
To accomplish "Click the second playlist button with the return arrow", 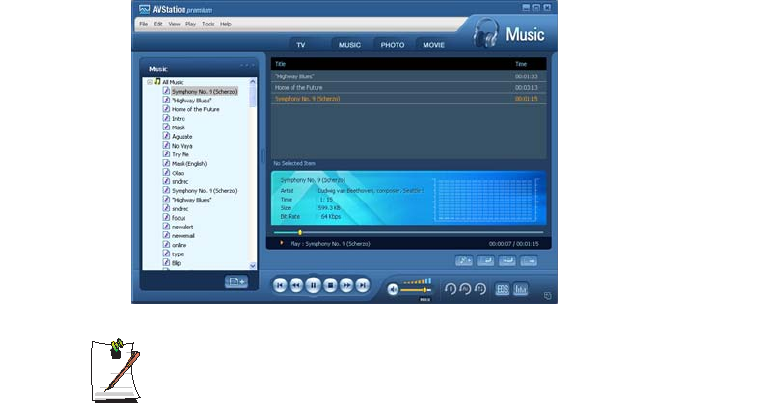I will click(x=485, y=261).
